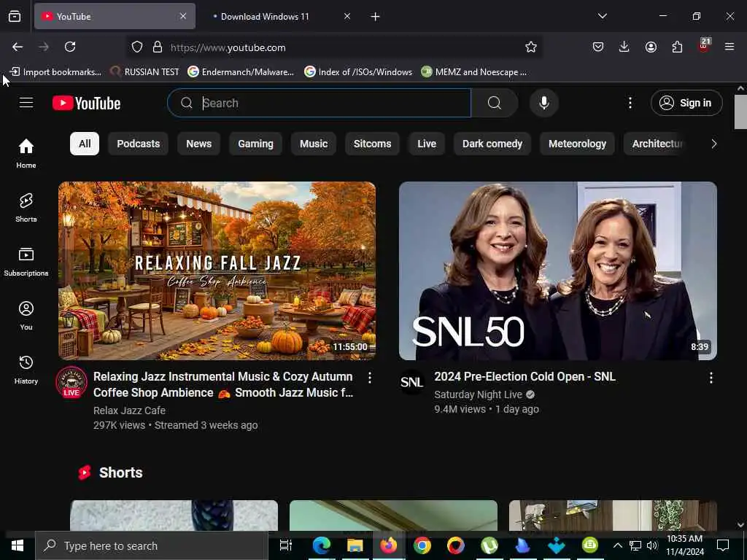Open taskbar volume control
The image size is (747, 560).
tap(652, 545)
